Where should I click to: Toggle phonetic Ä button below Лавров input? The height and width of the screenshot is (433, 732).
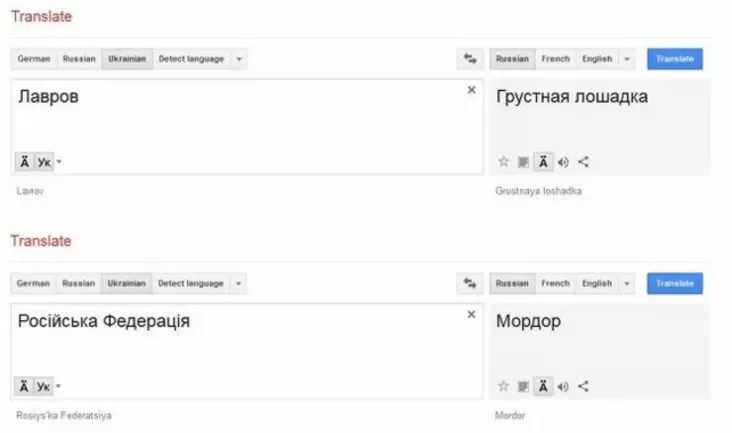[24, 162]
